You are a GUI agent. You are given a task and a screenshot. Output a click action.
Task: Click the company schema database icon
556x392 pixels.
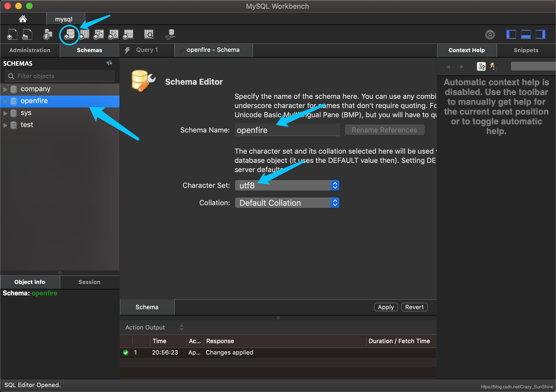click(14, 89)
